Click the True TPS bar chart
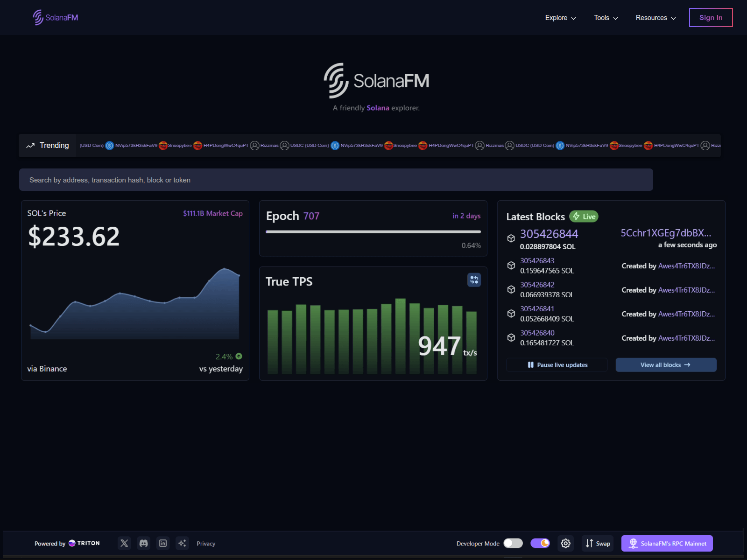Image resolution: width=747 pixels, height=560 pixels. click(x=372, y=336)
